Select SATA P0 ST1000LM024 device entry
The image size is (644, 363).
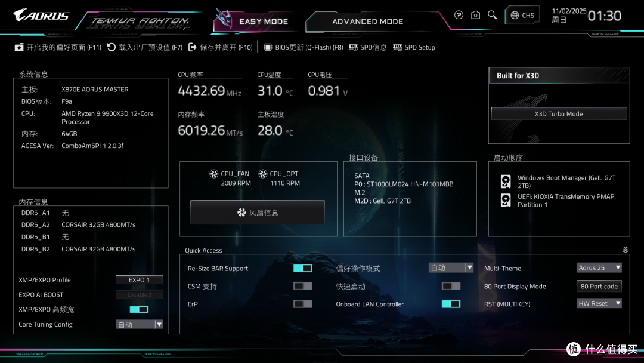[x=404, y=184]
